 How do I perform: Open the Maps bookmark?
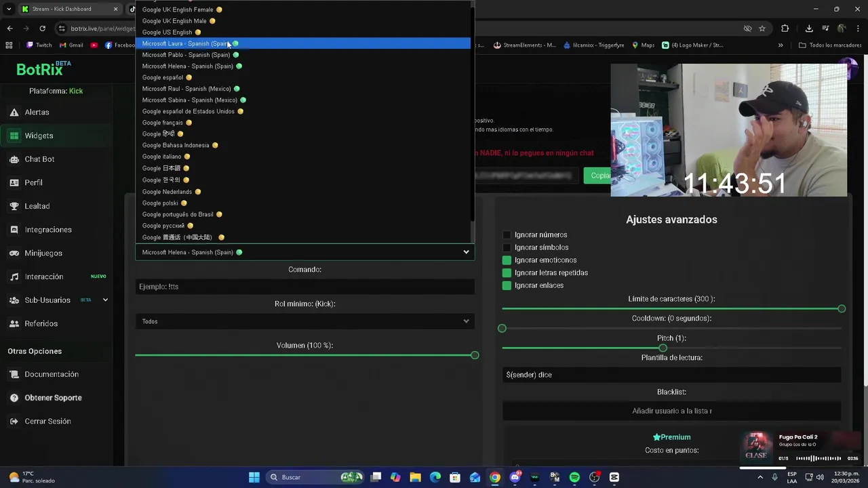pos(643,45)
